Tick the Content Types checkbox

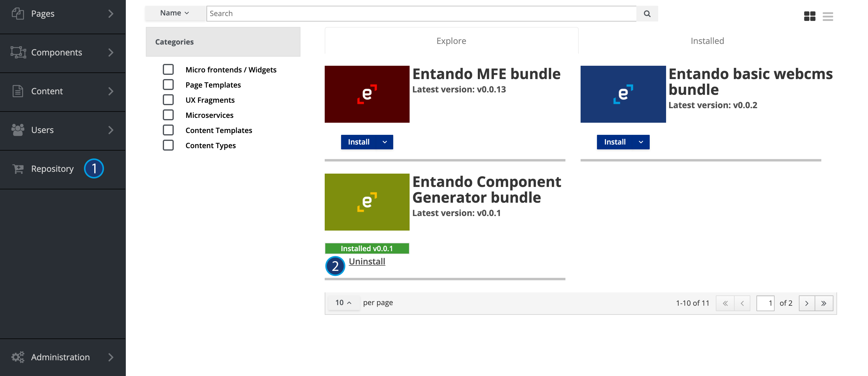coord(168,145)
